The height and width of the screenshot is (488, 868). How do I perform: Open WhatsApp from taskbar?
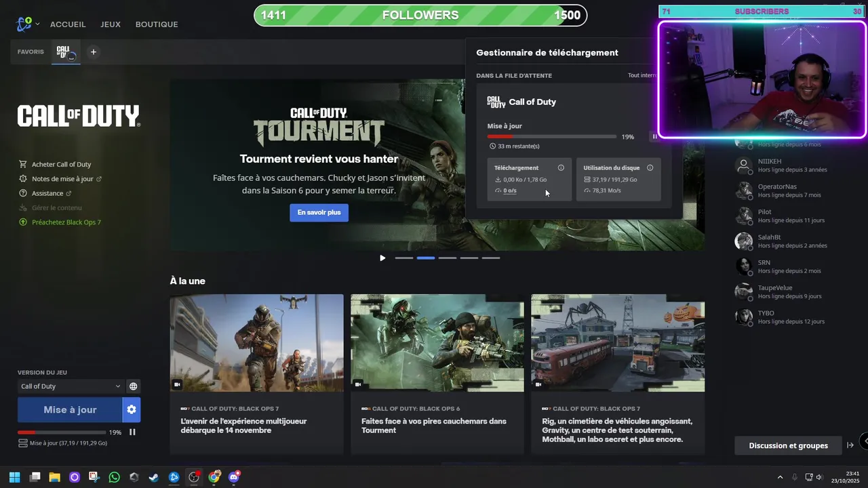pyautogui.click(x=114, y=477)
